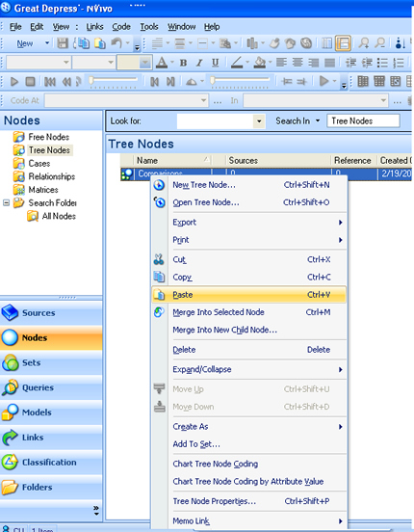Screen dimensions: 414x532
Task: Open the New dropdown arrow
Action: point(47,43)
